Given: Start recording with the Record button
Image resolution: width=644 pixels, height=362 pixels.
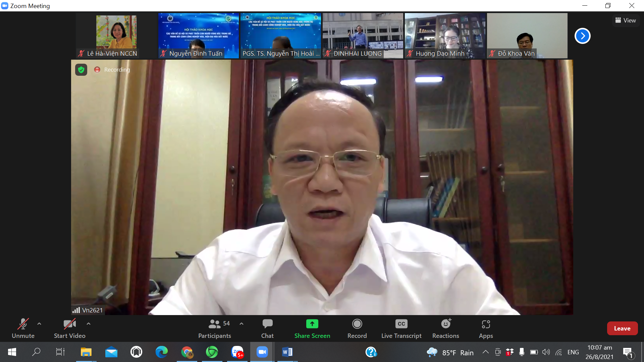Looking at the screenshot, I should tap(357, 328).
